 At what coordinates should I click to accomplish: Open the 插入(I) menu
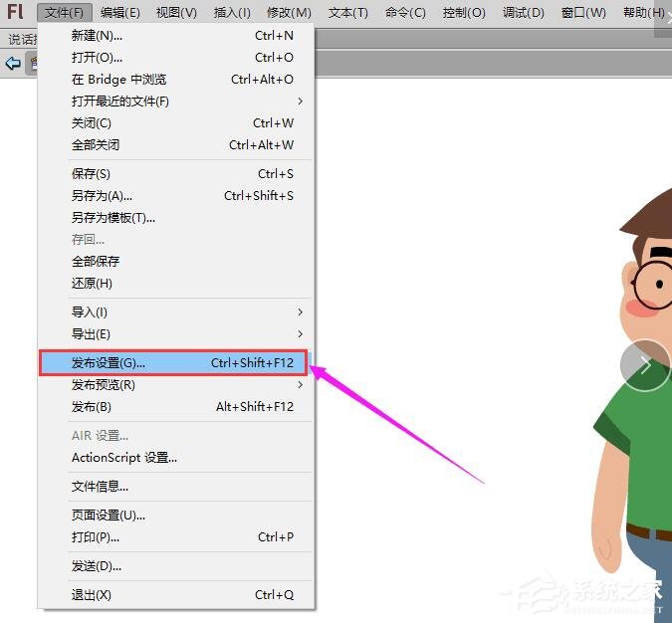[x=232, y=13]
